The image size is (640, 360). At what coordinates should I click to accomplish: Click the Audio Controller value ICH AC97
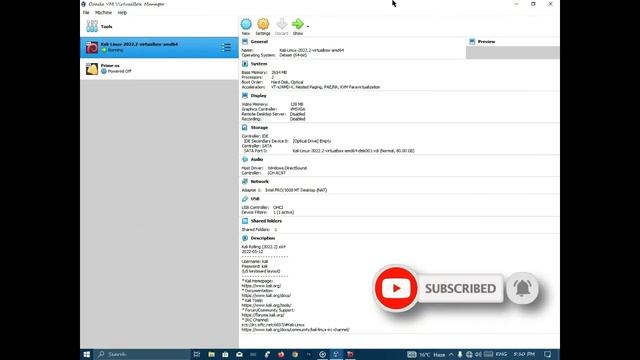(276, 173)
